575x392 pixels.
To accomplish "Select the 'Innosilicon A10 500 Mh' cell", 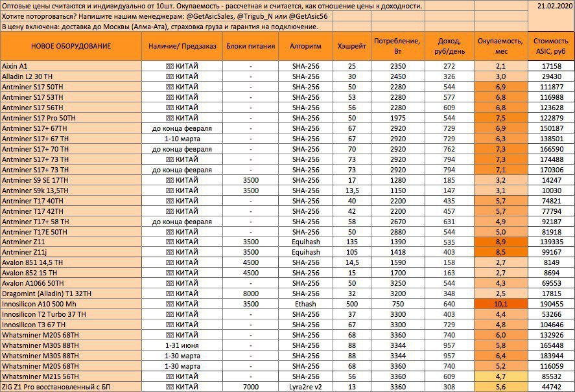I will click(x=71, y=304).
